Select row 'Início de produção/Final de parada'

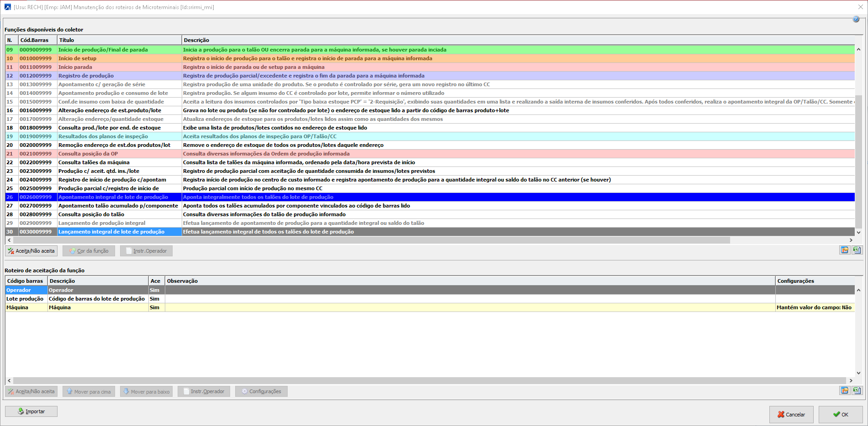tap(430, 50)
